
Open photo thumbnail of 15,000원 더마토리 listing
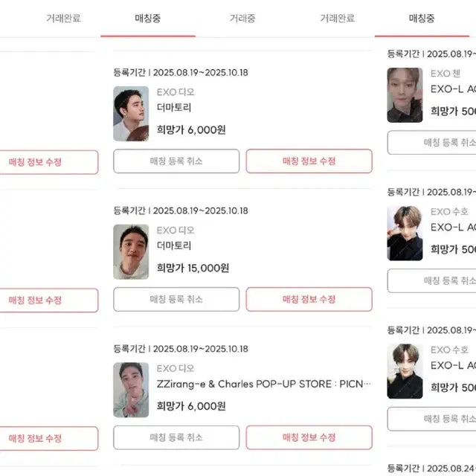click(x=131, y=252)
